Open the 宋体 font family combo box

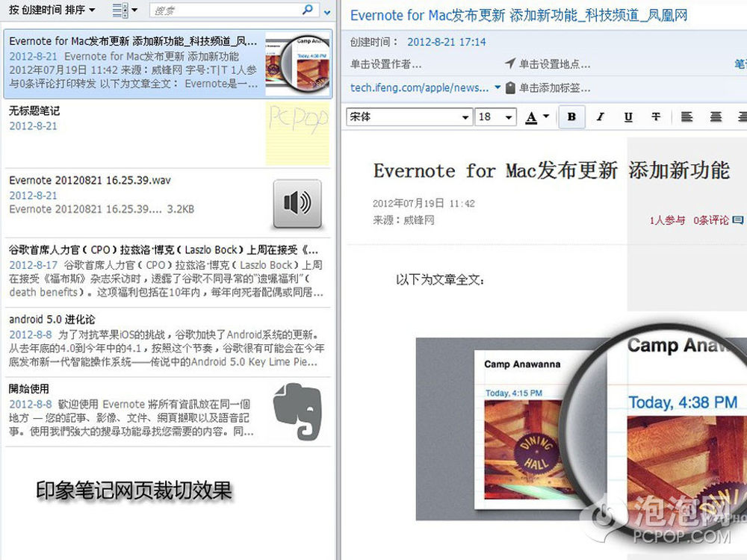tap(409, 117)
